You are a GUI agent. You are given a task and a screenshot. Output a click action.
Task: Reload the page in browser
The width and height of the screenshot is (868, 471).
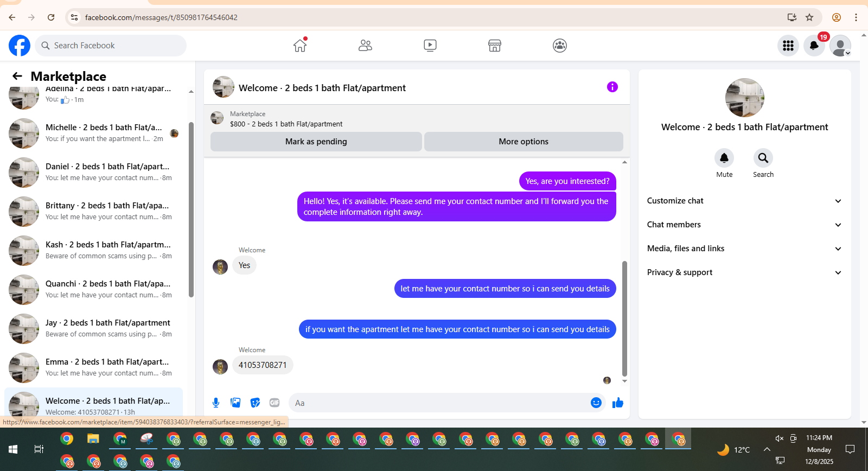(51, 17)
